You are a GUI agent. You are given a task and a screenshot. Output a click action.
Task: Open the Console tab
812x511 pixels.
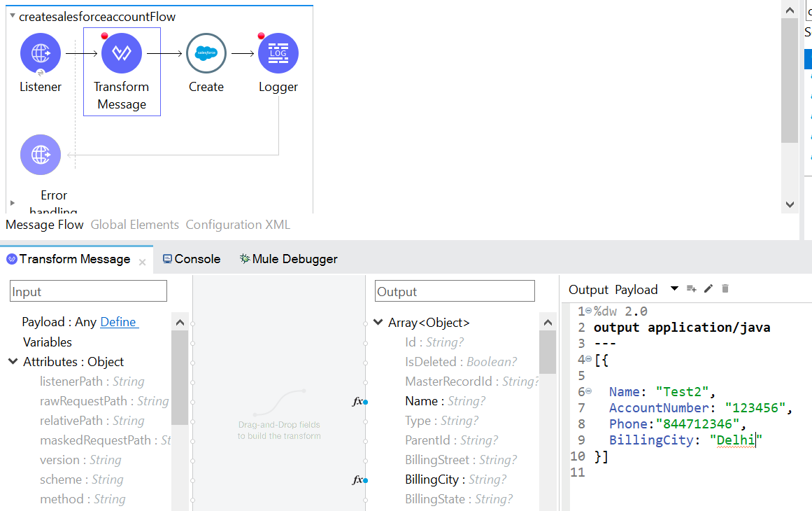[x=192, y=259]
